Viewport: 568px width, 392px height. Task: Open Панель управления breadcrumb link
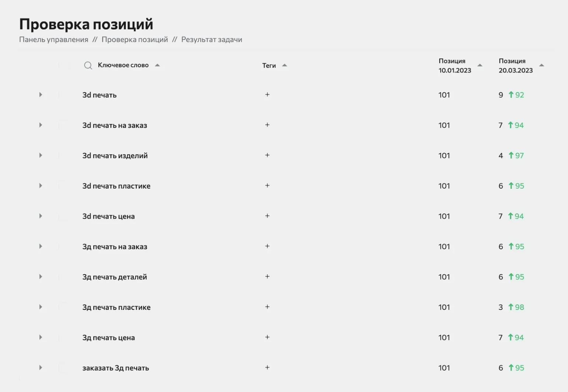(x=53, y=39)
